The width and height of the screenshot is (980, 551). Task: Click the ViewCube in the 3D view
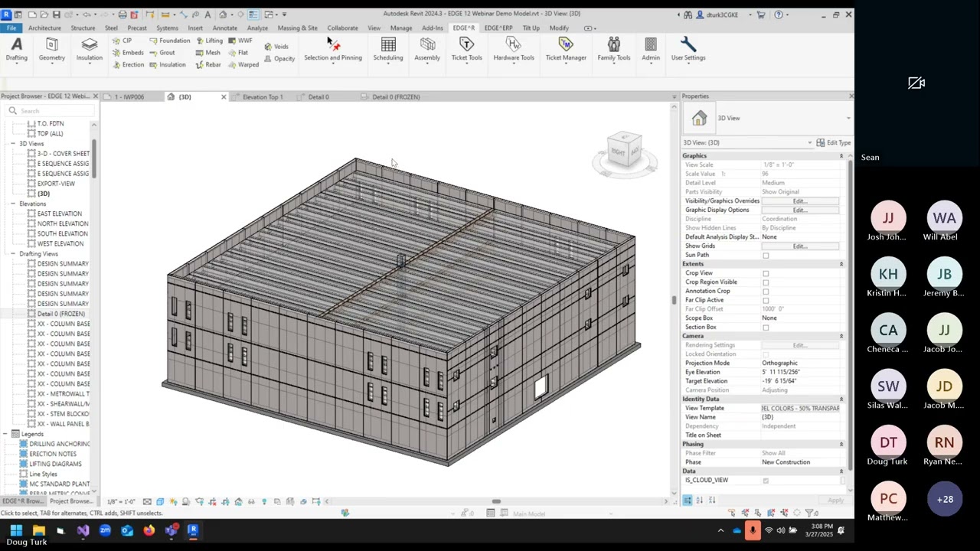click(624, 151)
